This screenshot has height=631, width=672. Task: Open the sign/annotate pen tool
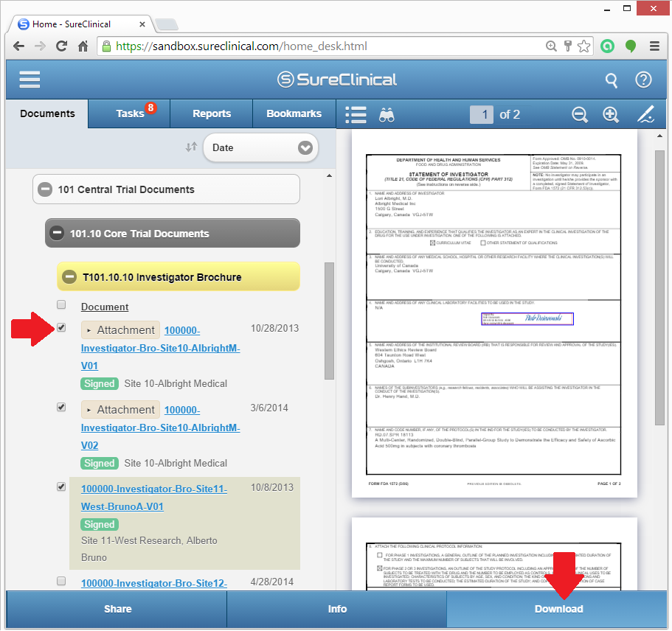tap(645, 114)
